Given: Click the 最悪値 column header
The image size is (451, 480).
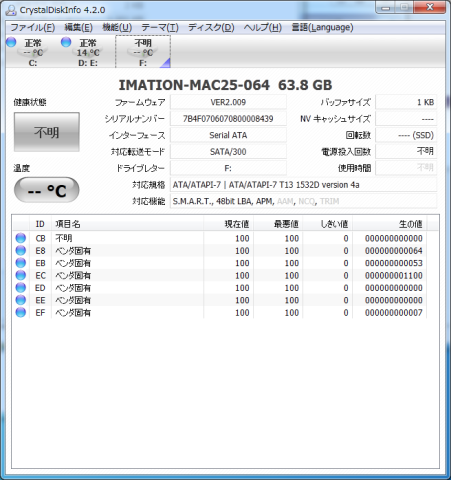Looking at the screenshot, I should pyautogui.click(x=278, y=224).
